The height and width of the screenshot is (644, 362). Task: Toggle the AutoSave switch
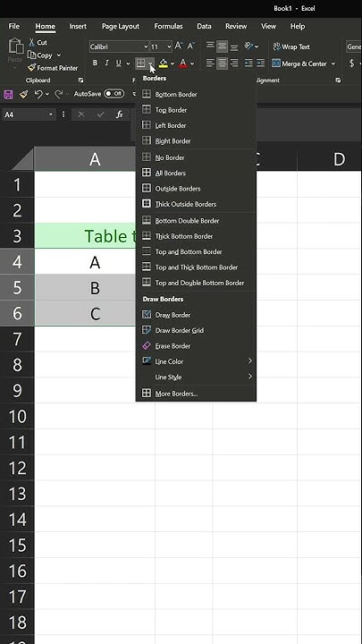pyautogui.click(x=114, y=94)
